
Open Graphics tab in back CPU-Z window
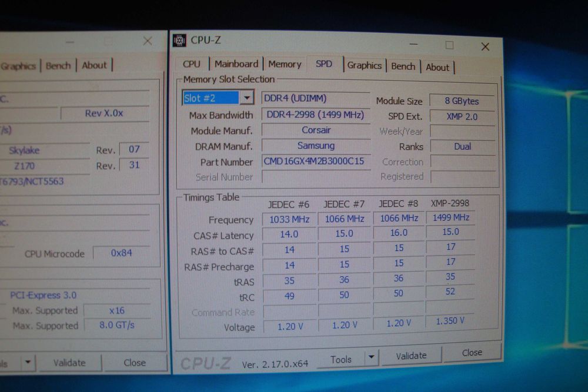(18, 66)
